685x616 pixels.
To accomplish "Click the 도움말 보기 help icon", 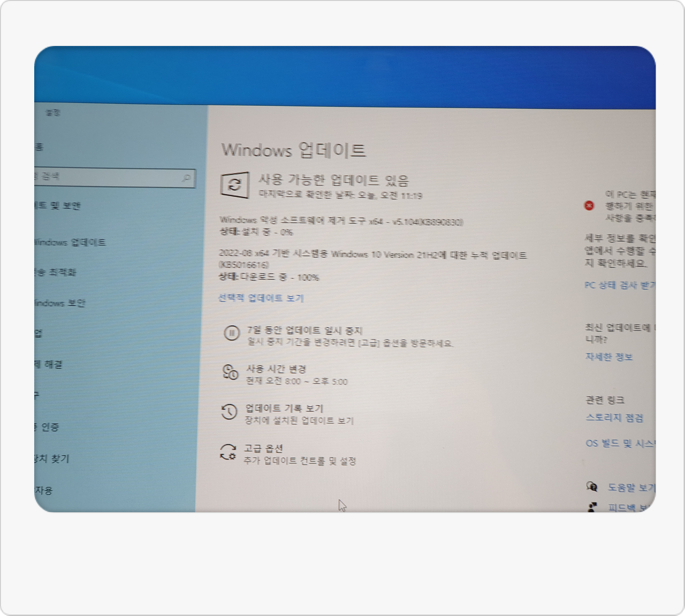I will pyautogui.click(x=592, y=487).
